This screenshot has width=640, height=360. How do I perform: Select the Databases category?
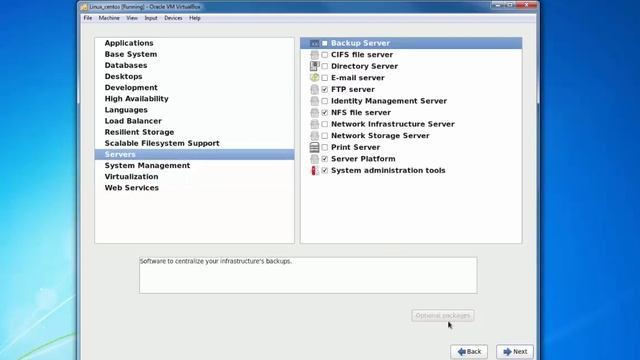(x=194, y=65)
